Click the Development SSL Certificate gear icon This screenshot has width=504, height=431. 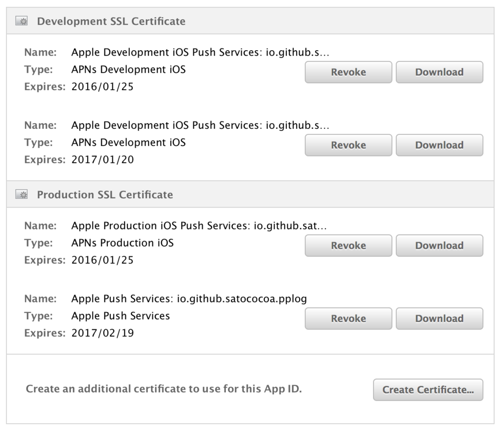tap(21, 21)
